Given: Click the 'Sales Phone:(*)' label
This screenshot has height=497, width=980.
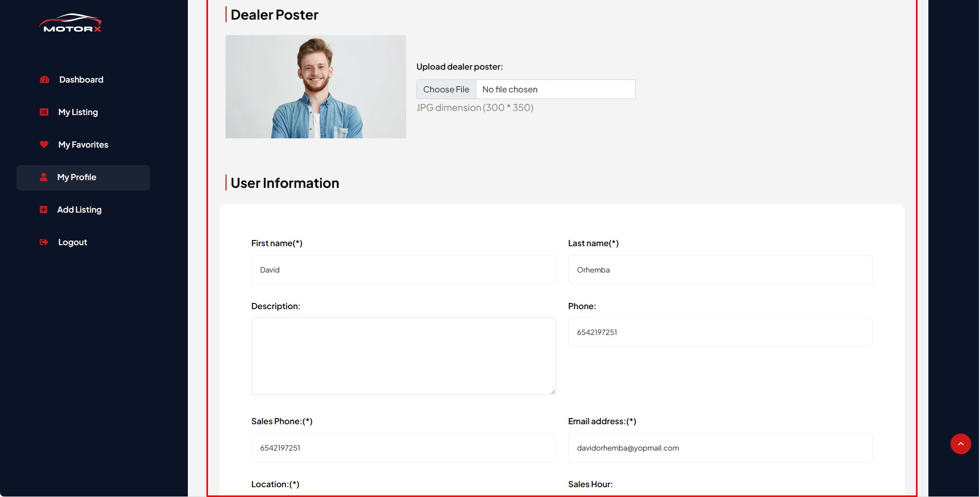Looking at the screenshot, I should pos(282,421).
